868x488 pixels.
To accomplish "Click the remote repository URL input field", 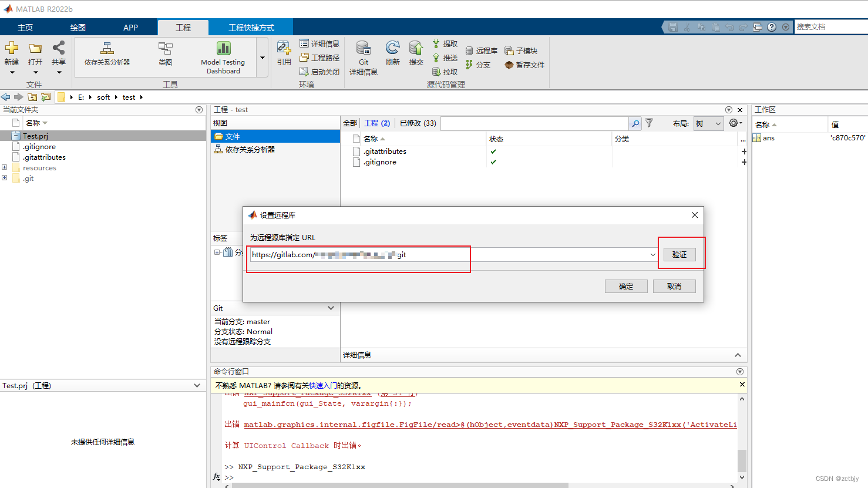I will 449,255.
